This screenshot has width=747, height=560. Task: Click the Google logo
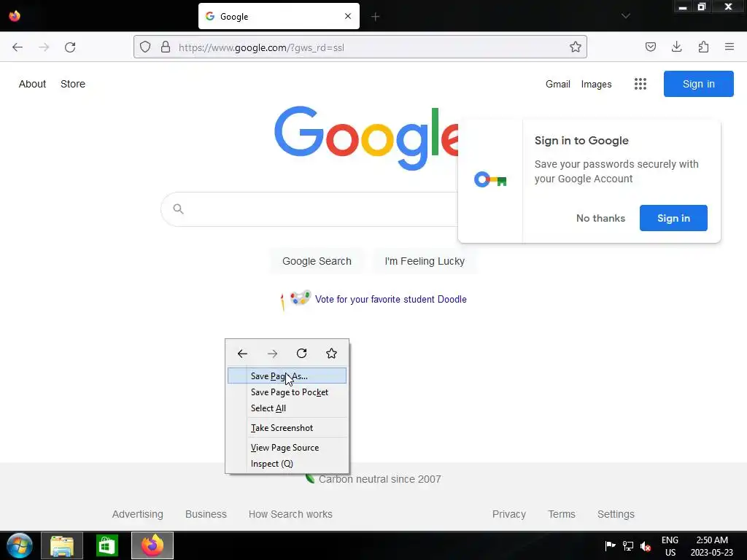tap(366, 138)
